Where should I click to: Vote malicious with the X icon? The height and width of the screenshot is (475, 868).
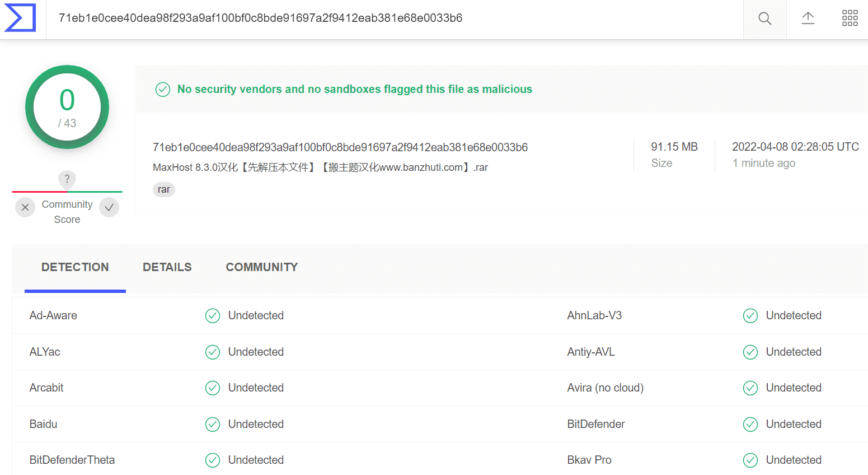tap(25, 207)
